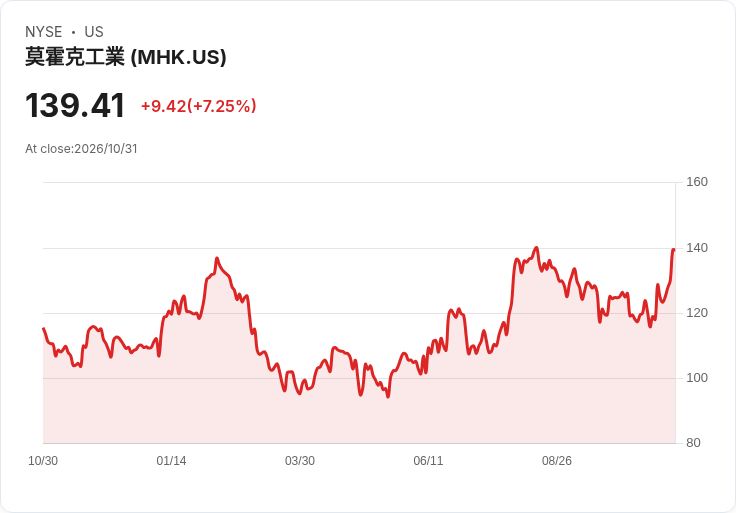Click the 10/30 date label on x-axis
The image size is (736, 513).
(x=43, y=461)
